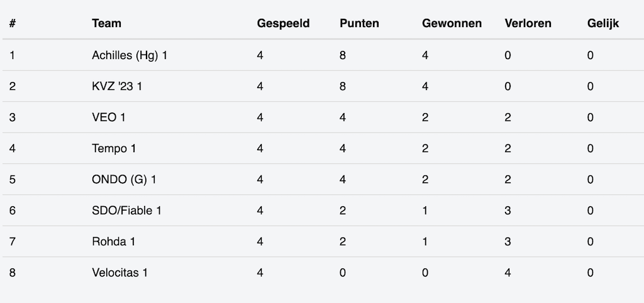Click Achilles (Hg) 1 points value 8

point(343,55)
